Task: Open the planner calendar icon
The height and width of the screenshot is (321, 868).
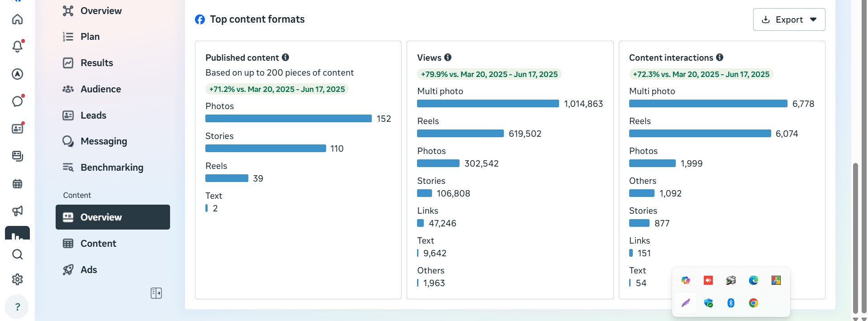Action: point(17,184)
